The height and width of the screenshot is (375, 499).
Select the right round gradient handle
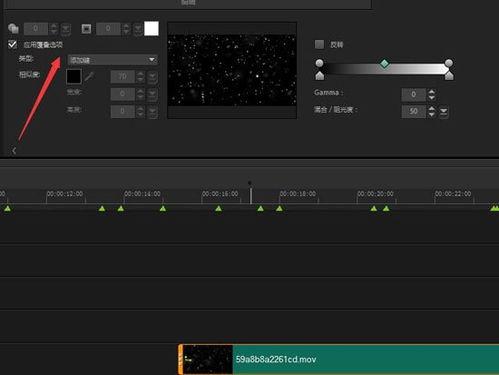click(x=449, y=63)
